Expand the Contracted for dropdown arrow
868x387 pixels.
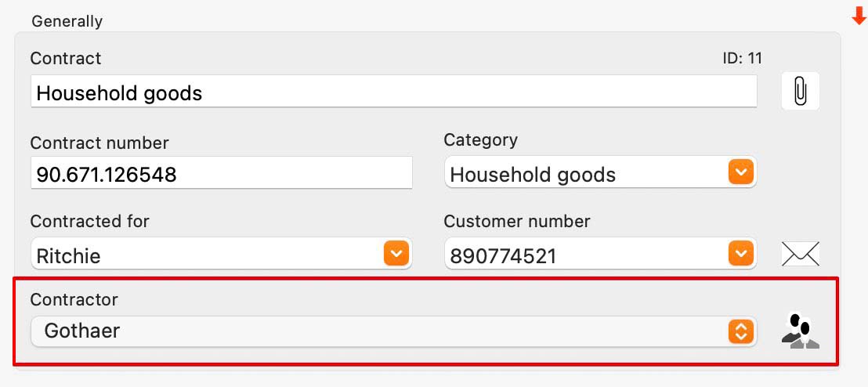coord(396,254)
